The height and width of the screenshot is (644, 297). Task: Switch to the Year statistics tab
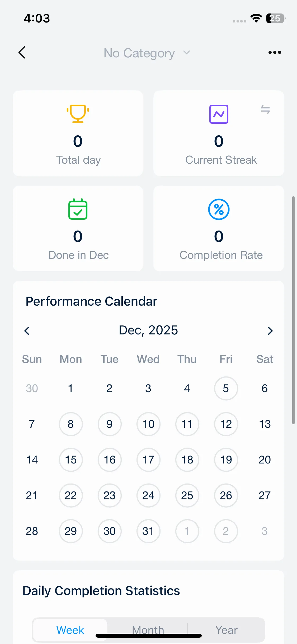coord(226,630)
